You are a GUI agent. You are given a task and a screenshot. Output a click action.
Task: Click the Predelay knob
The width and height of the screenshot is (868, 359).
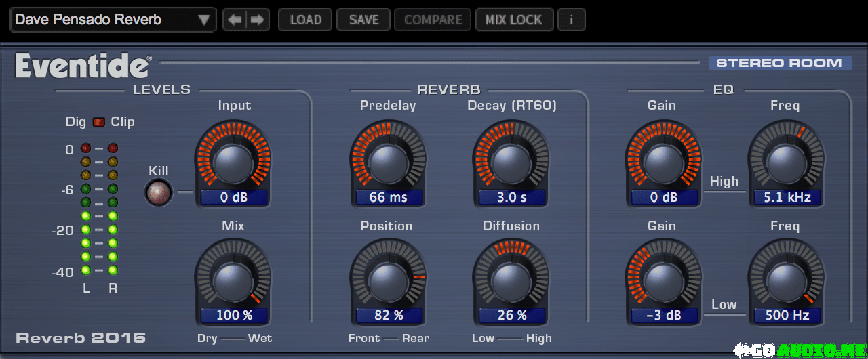pos(388,161)
